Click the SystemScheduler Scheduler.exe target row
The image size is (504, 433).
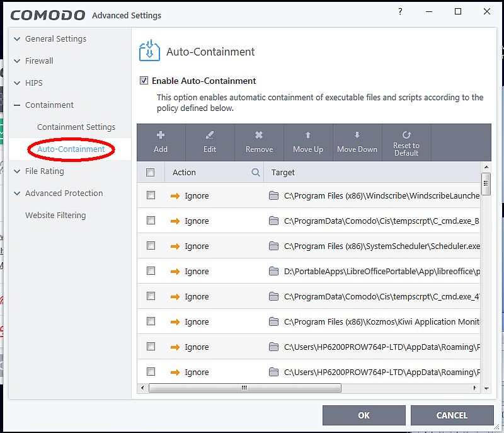382,246
